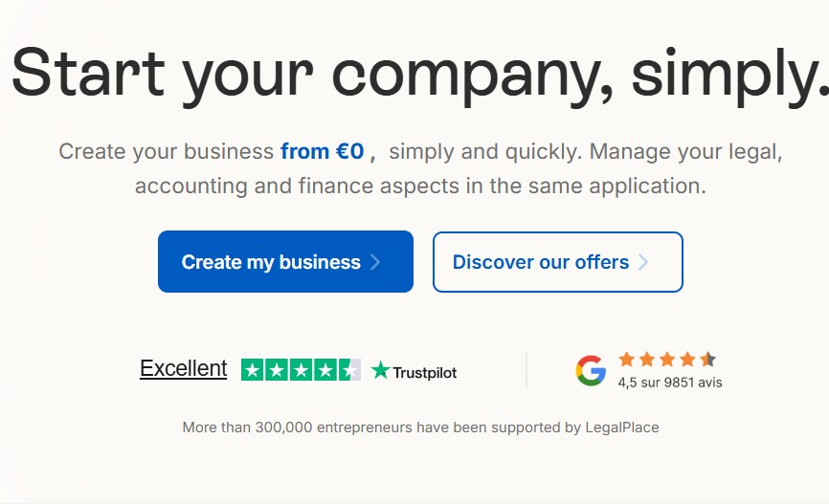The height and width of the screenshot is (504, 829).
Task: Click the half-grey fifth Trustpilot rating star
Action: (x=349, y=370)
